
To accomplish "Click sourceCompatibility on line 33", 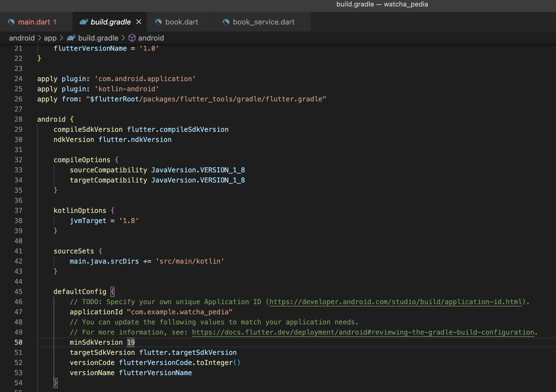I will pos(108,170).
